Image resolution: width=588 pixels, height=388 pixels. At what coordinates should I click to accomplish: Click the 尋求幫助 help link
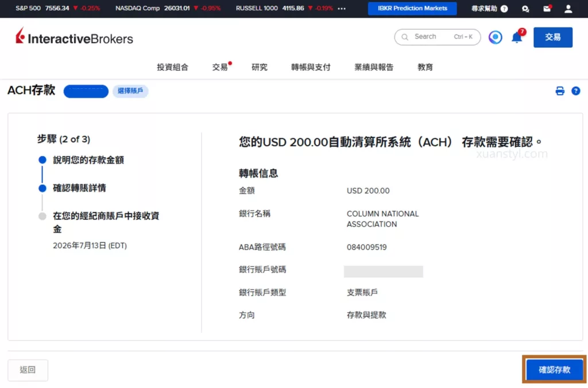tap(489, 9)
